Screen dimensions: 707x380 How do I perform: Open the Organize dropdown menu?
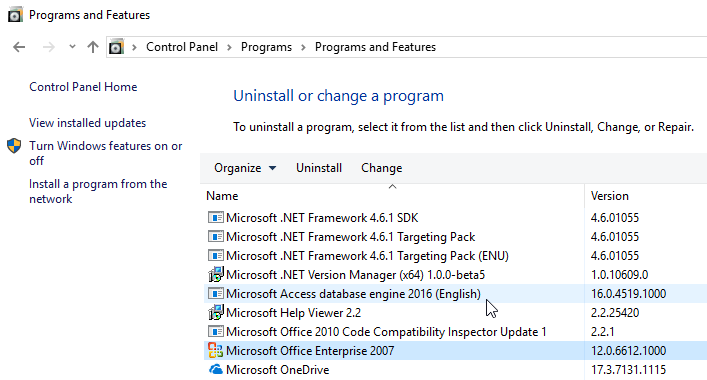(x=245, y=168)
